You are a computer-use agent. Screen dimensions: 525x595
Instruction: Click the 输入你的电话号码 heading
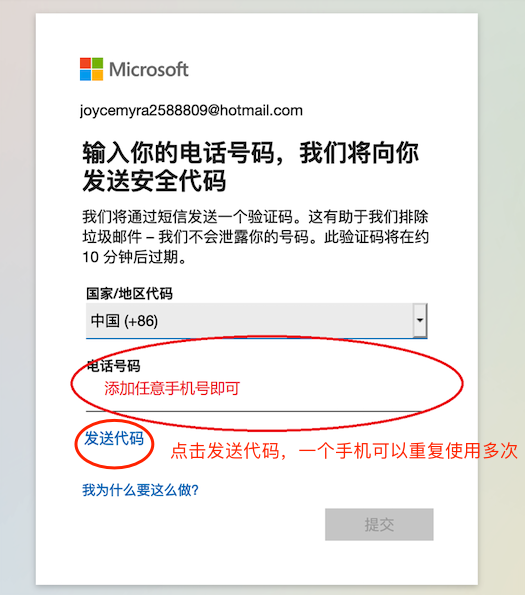tap(250, 167)
